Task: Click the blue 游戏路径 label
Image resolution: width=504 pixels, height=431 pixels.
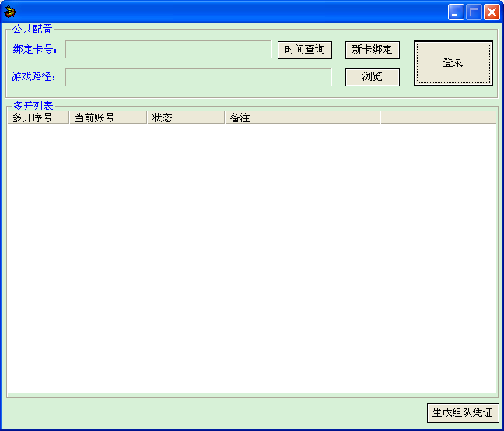Action: point(33,77)
